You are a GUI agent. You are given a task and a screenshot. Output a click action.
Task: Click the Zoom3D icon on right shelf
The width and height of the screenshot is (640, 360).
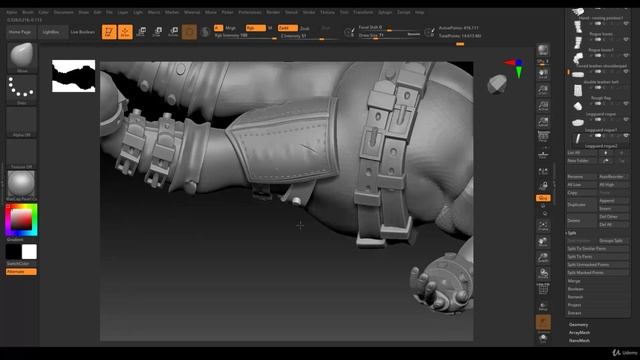(543, 258)
